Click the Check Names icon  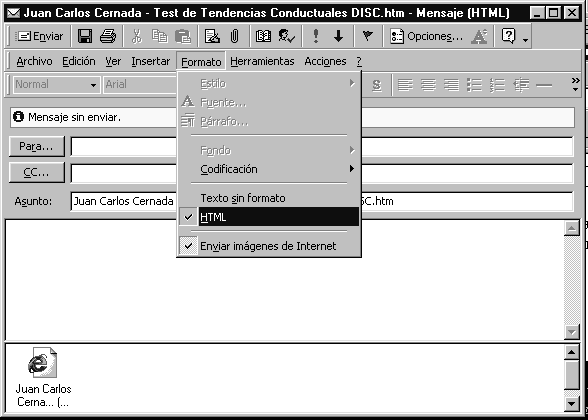[286, 36]
